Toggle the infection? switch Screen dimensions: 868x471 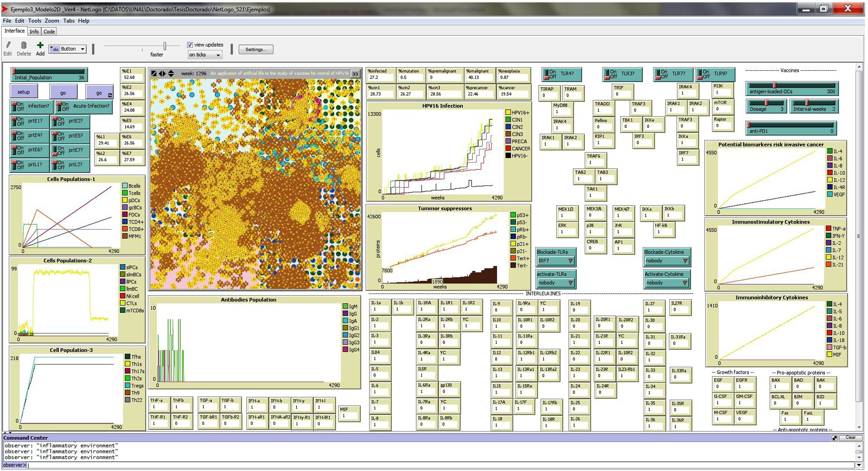[x=15, y=107]
